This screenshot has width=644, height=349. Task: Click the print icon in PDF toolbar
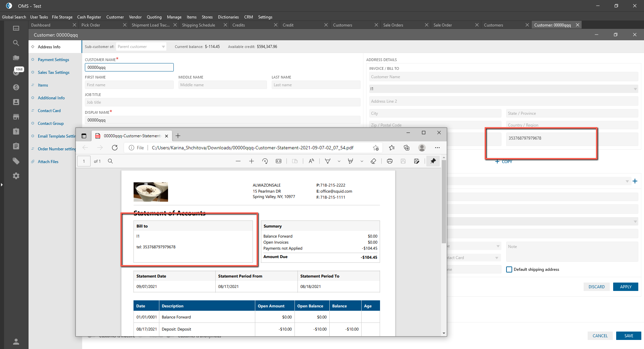coord(389,161)
